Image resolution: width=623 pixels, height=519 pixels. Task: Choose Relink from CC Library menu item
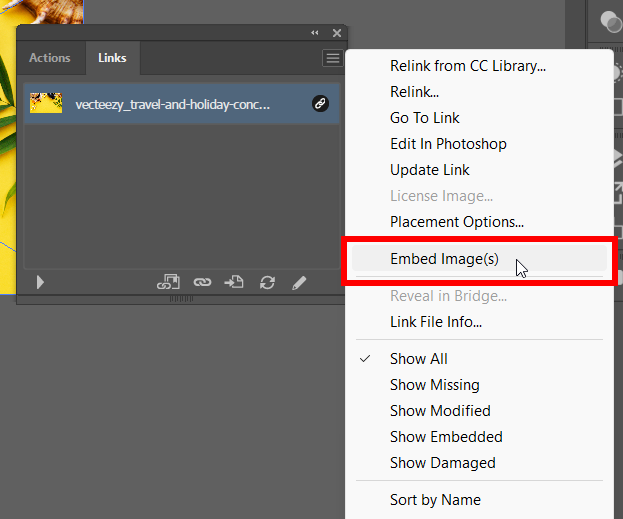(x=468, y=66)
